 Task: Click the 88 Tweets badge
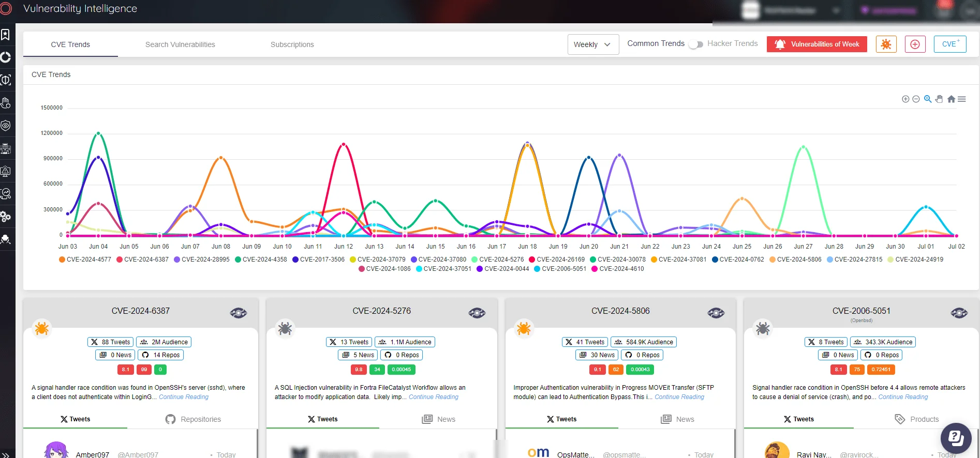pyautogui.click(x=111, y=342)
